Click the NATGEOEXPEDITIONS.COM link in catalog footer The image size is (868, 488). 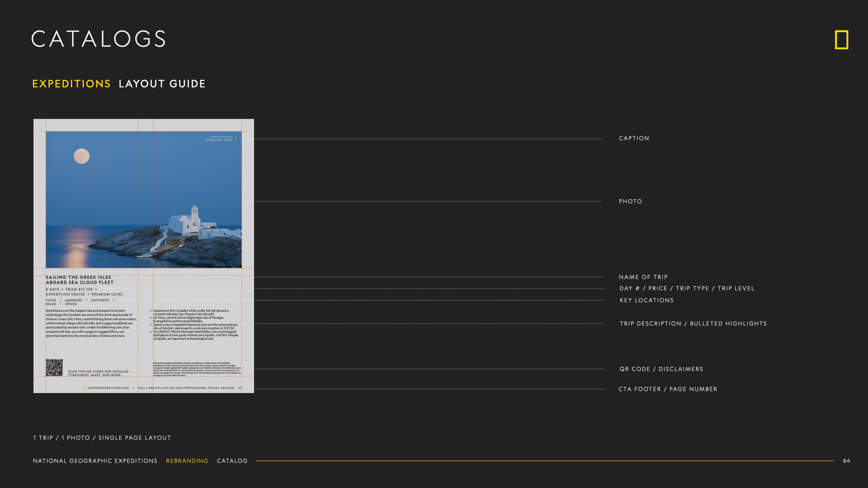pyautogui.click(x=108, y=388)
